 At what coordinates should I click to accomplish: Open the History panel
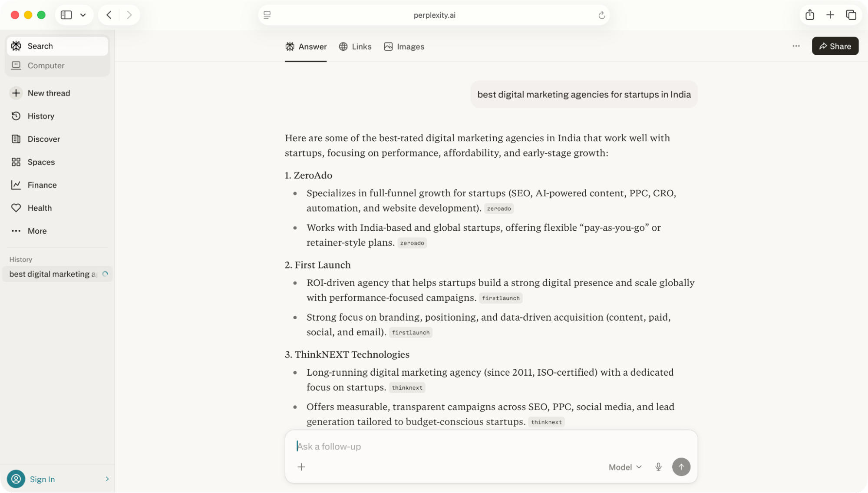click(41, 116)
